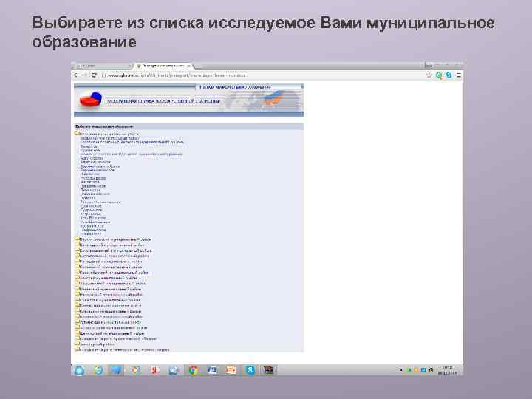Select Кулойское in the settlement list
Image resolution: width=532 pixels, height=399 pixels.
pyautogui.click(x=90, y=150)
